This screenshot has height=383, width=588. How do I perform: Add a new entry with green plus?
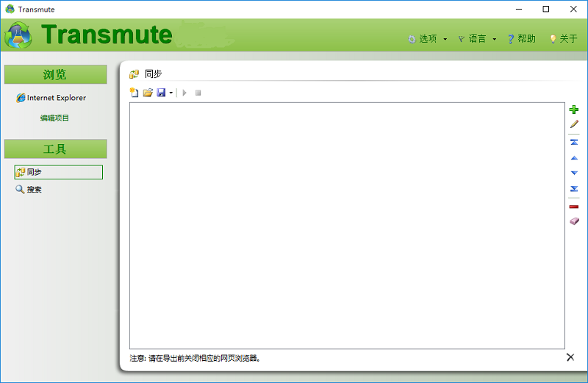[574, 110]
